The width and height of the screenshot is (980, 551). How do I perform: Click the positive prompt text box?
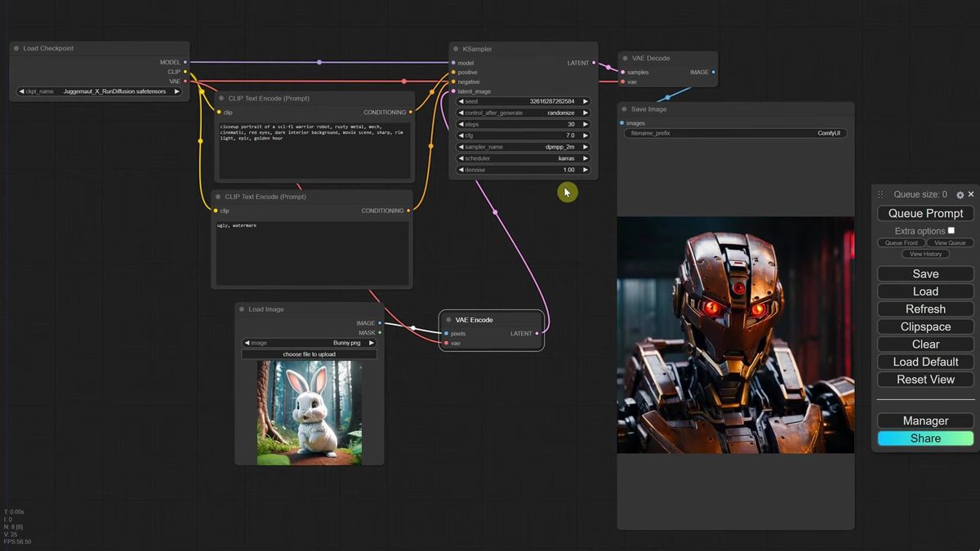pyautogui.click(x=314, y=150)
